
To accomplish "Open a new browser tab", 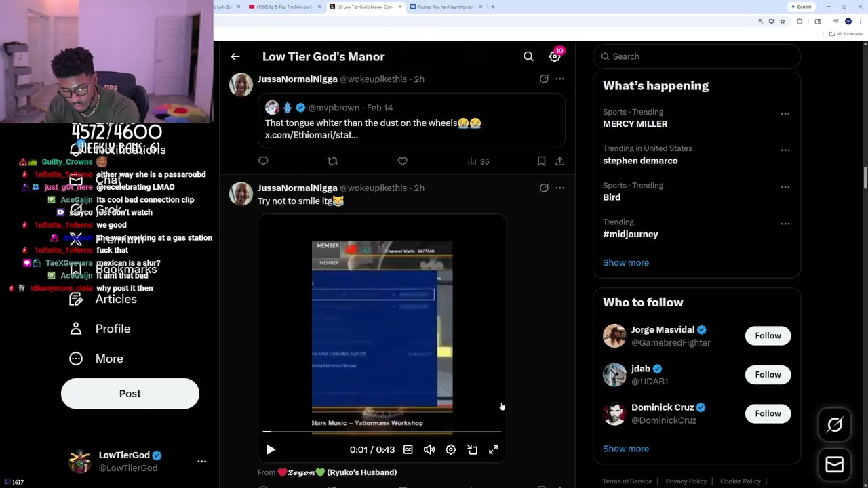I will coord(493,7).
